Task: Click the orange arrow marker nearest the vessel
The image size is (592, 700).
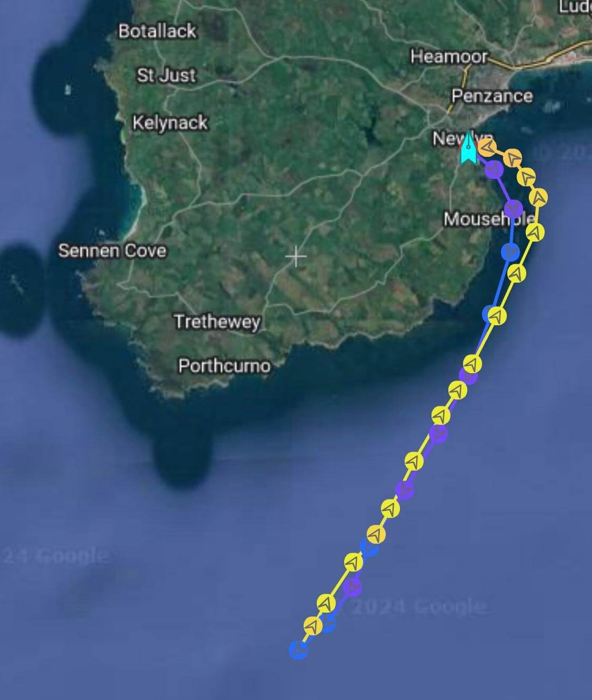Action: (x=487, y=147)
